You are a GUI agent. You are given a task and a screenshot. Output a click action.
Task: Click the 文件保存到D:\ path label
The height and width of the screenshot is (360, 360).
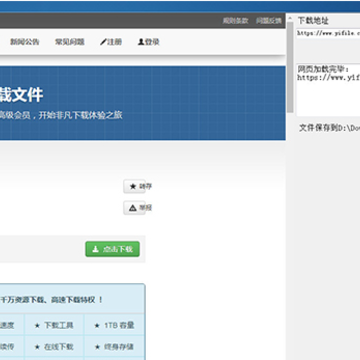coord(329,128)
